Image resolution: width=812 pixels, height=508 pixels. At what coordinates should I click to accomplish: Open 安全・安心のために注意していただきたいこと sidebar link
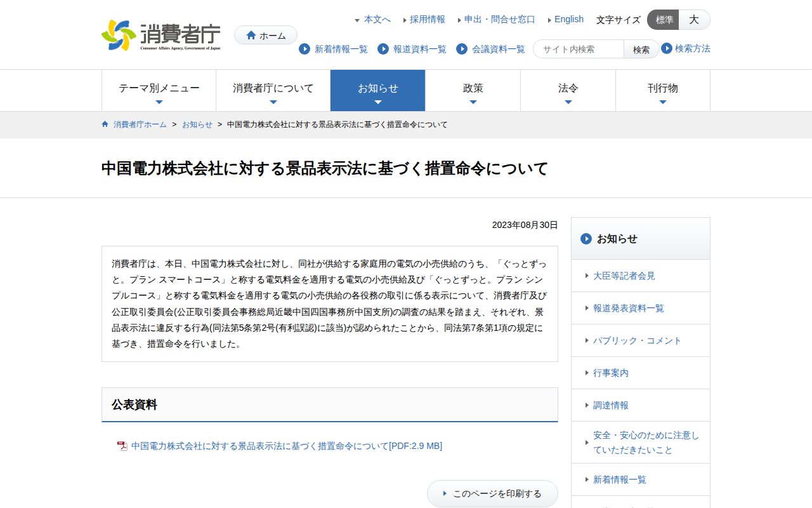coord(641,443)
